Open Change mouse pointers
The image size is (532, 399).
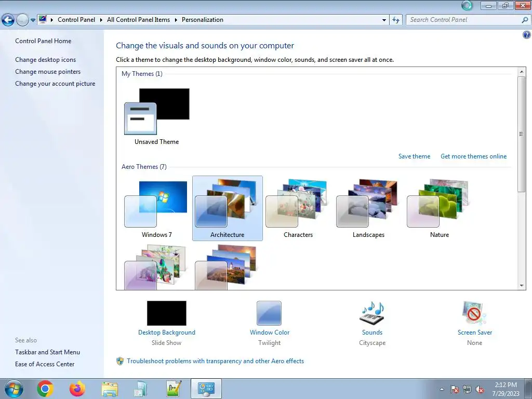[48, 72]
